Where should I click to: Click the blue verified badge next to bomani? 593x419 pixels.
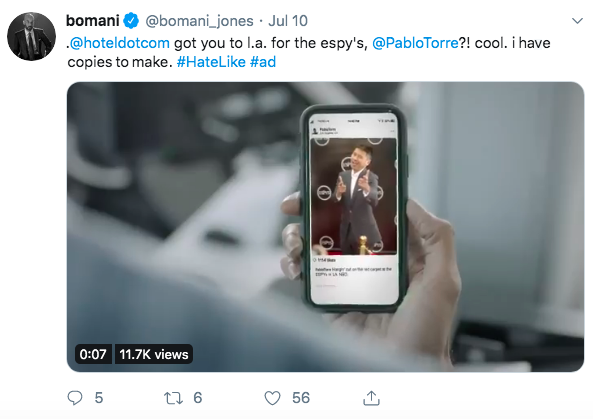pos(131,21)
